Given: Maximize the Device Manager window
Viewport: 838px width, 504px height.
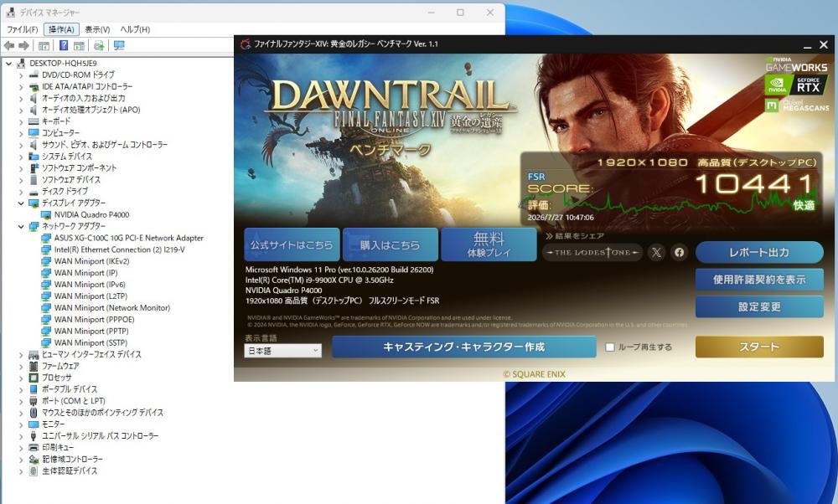Looking at the screenshot, I should [460, 13].
